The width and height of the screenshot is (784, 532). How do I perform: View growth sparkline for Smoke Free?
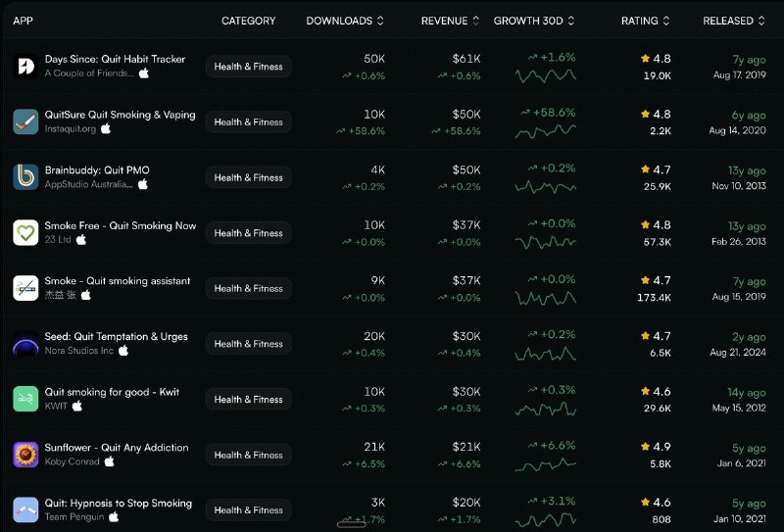click(x=546, y=243)
